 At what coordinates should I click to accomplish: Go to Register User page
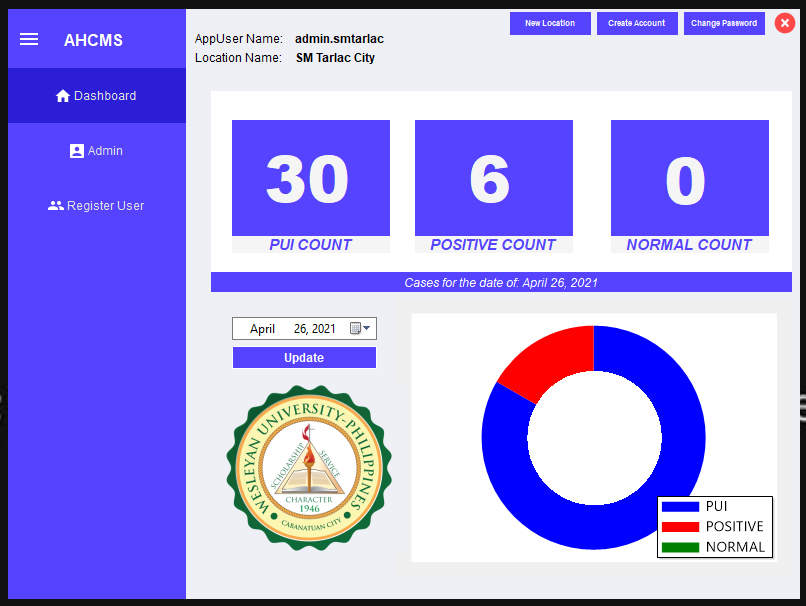click(97, 206)
